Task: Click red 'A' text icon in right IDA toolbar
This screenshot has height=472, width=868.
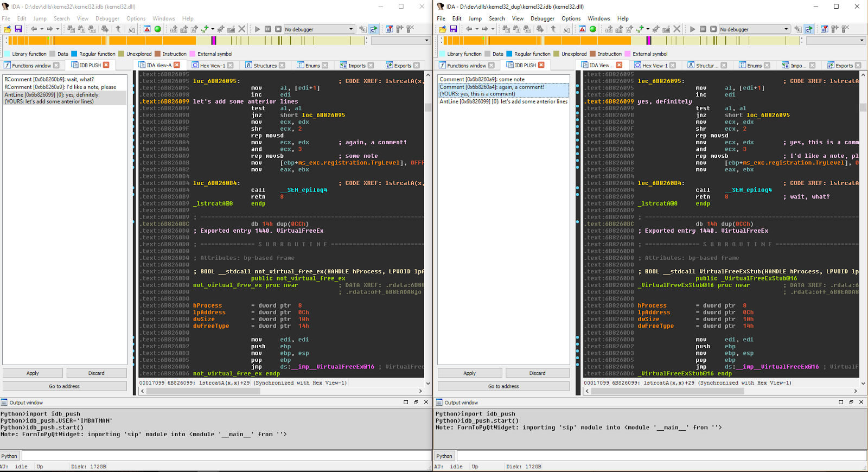Action: click(x=582, y=29)
